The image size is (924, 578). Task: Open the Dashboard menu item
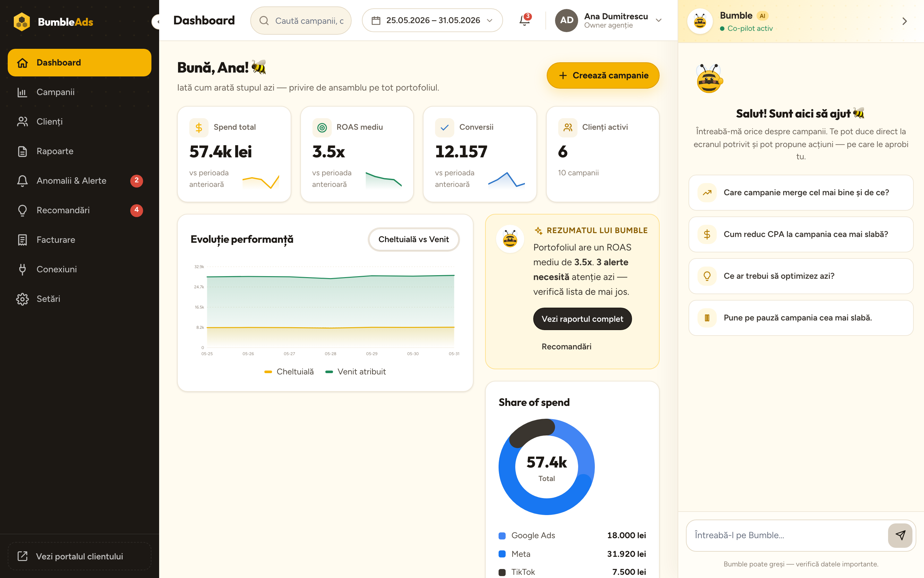[80, 62]
